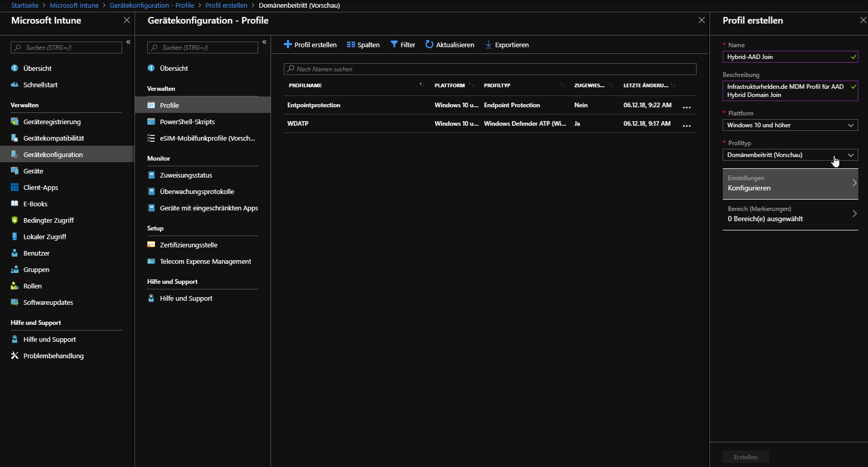Image resolution: width=868 pixels, height=467 pixels.
Task: Select Gerätekonfiguration in Intune menu
Action: pyautogui.click(x=67, y=154)
